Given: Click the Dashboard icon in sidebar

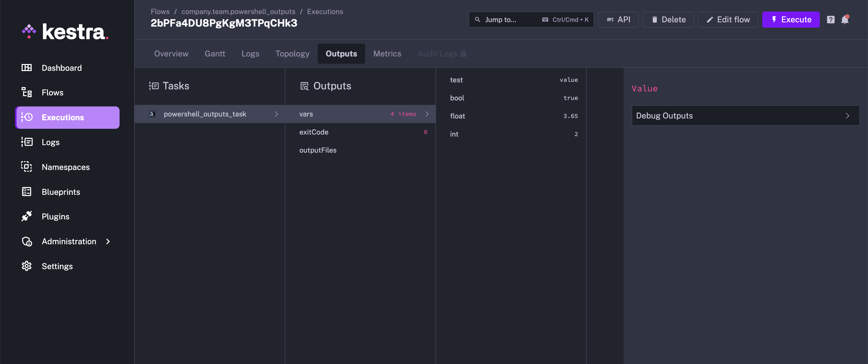Looking at the screenshot, I should pyautogui.click(x=27, y=68).
